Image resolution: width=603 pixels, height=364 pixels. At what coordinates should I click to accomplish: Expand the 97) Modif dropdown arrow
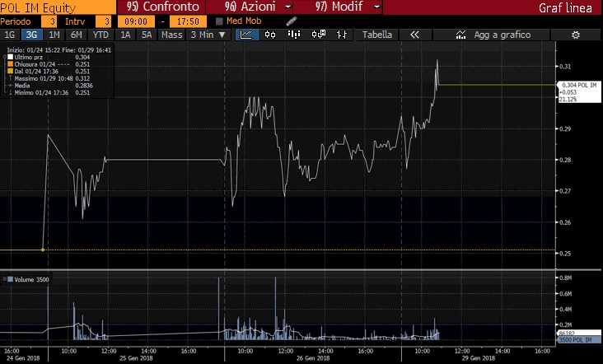pos(377,7)
